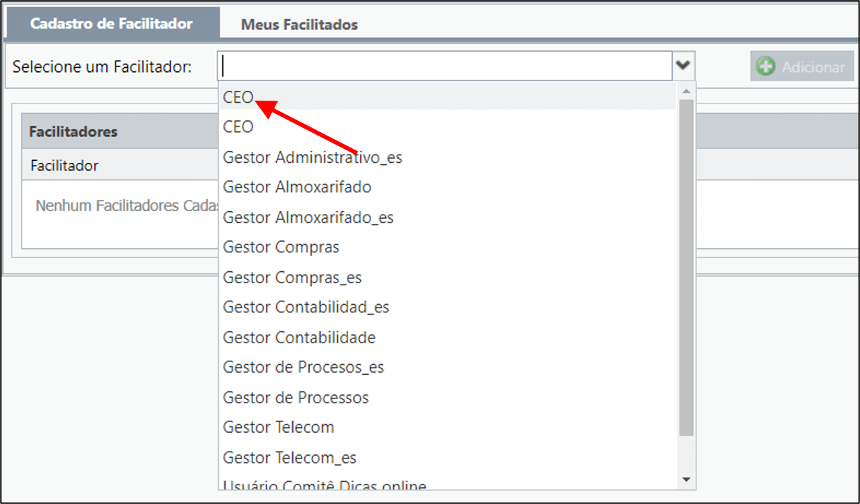860x504 pixels.
Task: Open the Cadastro de Facilitador tab
Action: [x=111, y=23]
